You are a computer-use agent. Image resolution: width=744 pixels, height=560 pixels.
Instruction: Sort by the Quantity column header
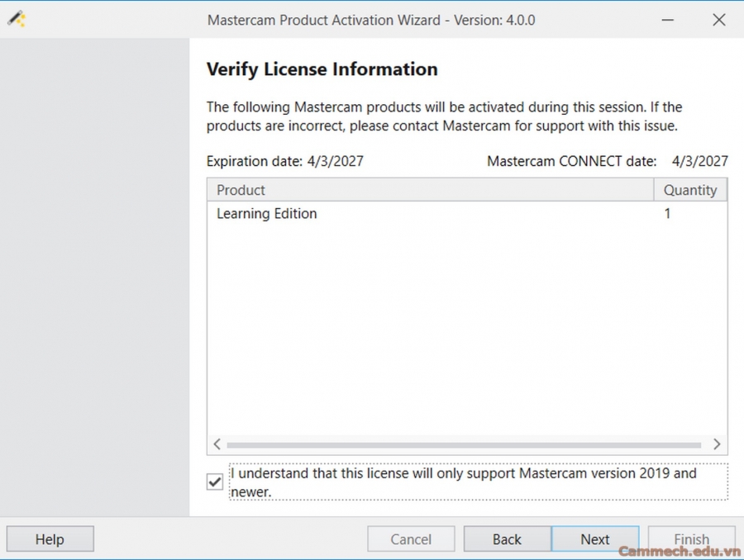click(689, 190)
